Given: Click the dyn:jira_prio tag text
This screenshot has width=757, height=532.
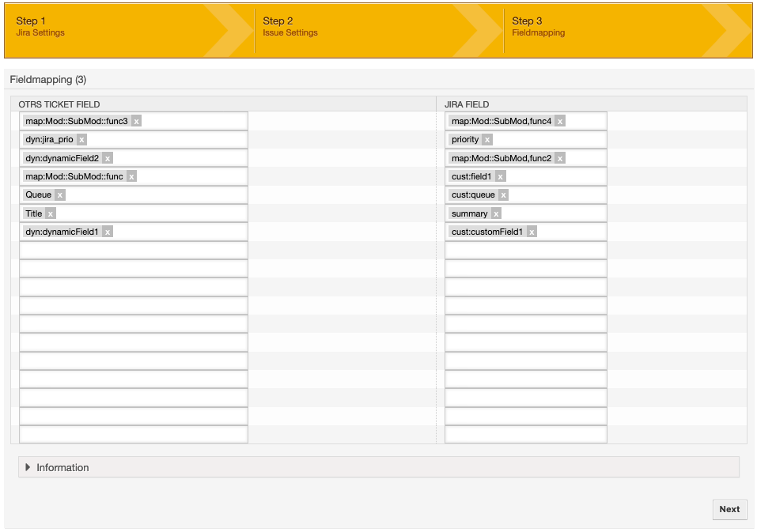Looking at the screenshot, I should point(49,140).
